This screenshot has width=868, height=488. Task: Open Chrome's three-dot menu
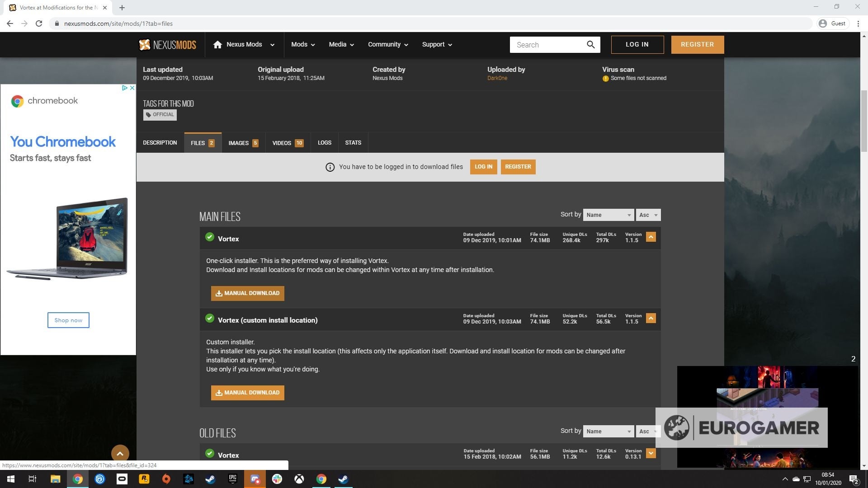[858, 23]
